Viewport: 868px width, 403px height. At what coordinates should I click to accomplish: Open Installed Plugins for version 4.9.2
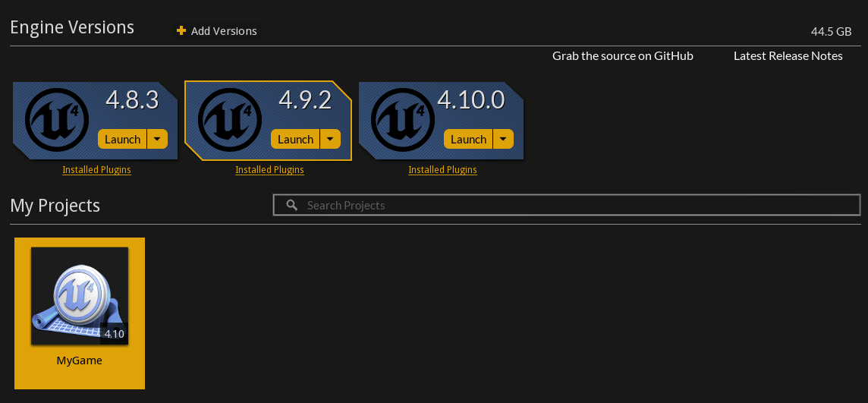[269, 169]
